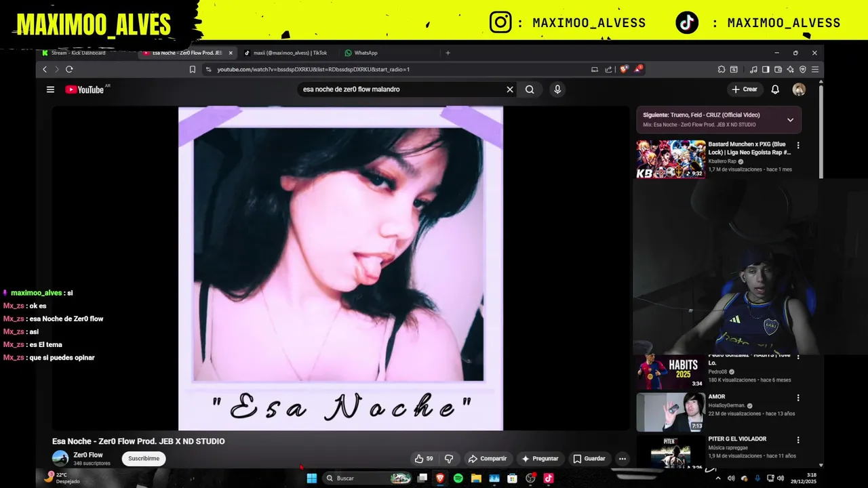Open a new browser tab
Viewport: 868px width, 488px height.
(448, 53)
